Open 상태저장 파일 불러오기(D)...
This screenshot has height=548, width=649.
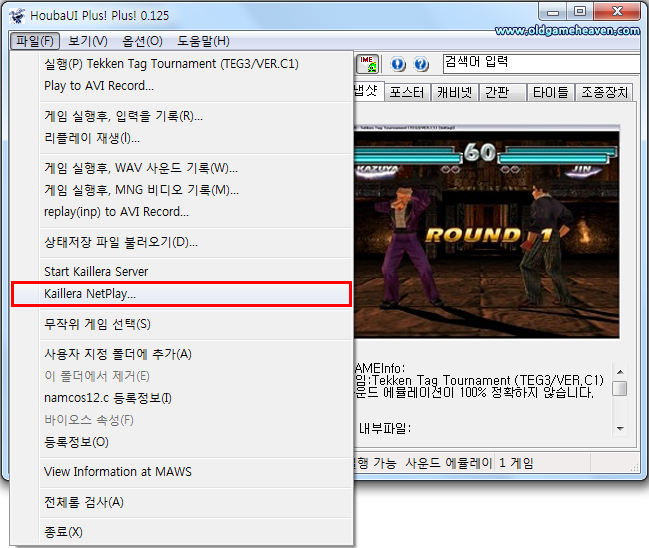(x=181, y=242)
